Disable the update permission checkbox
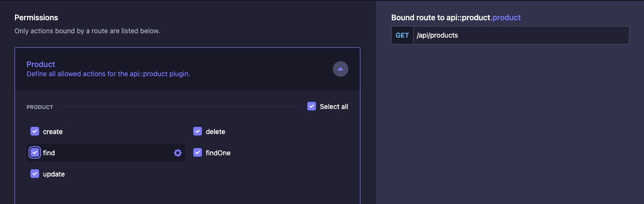 point(35,174)
